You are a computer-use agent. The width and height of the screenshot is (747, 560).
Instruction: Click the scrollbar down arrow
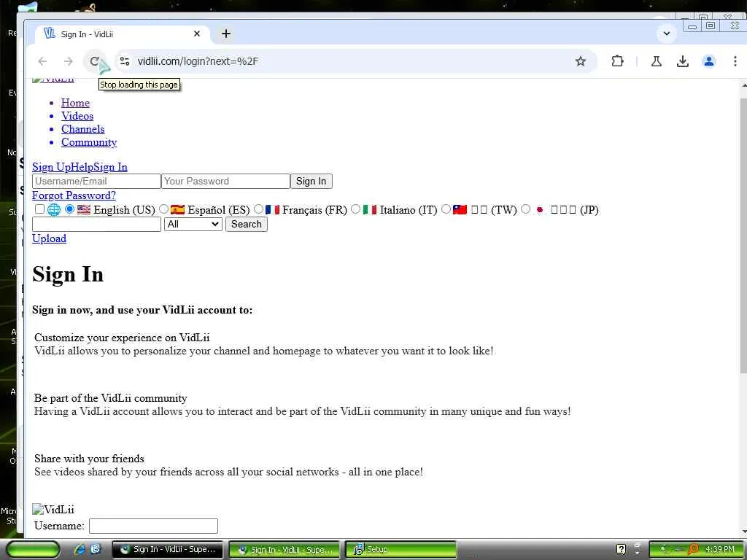(743, 532)
